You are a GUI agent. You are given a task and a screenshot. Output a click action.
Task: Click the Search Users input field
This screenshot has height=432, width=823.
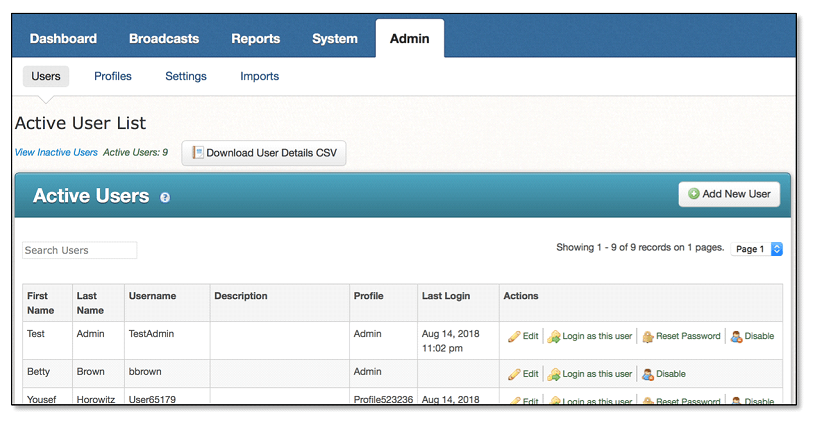[80, 250]
